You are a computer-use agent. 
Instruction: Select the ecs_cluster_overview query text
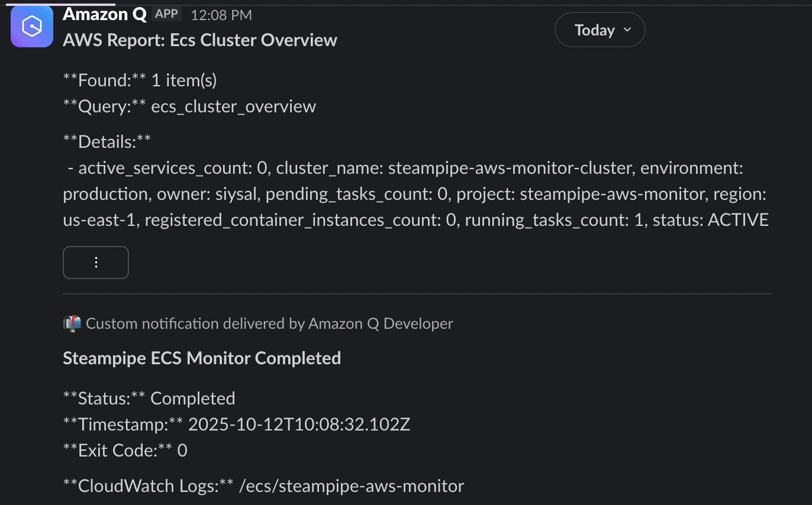[x=233, y=106]
